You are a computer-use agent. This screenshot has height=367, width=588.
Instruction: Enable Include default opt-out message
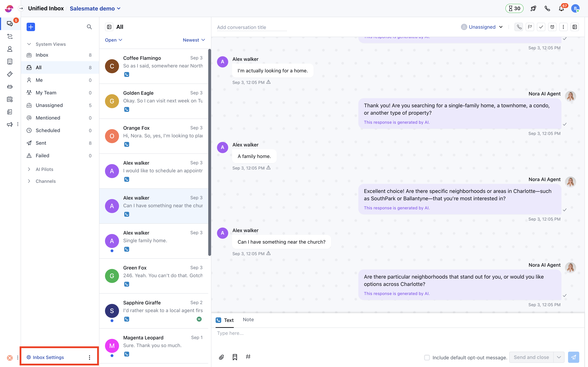[427, 357]
